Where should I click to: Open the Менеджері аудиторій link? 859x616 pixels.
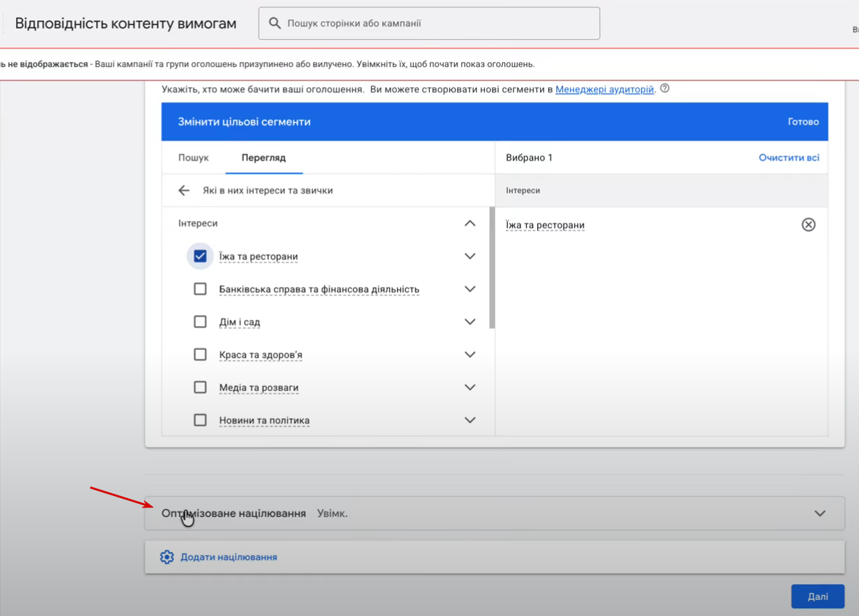(x=604, y=89)
